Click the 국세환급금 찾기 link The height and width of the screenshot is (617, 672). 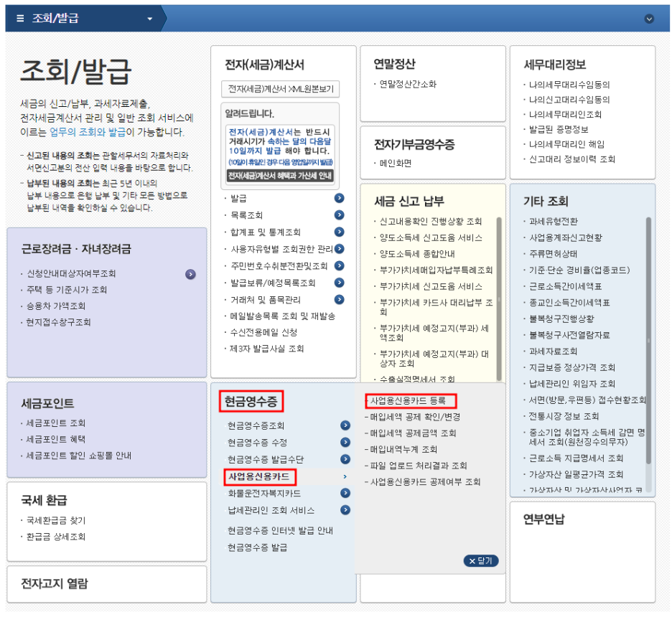pos(56,520)
